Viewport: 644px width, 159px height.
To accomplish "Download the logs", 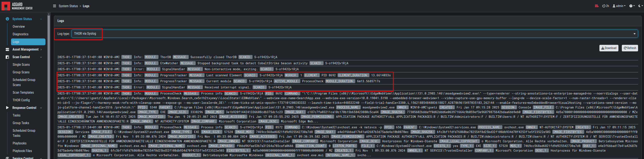I will click(608, 48).
